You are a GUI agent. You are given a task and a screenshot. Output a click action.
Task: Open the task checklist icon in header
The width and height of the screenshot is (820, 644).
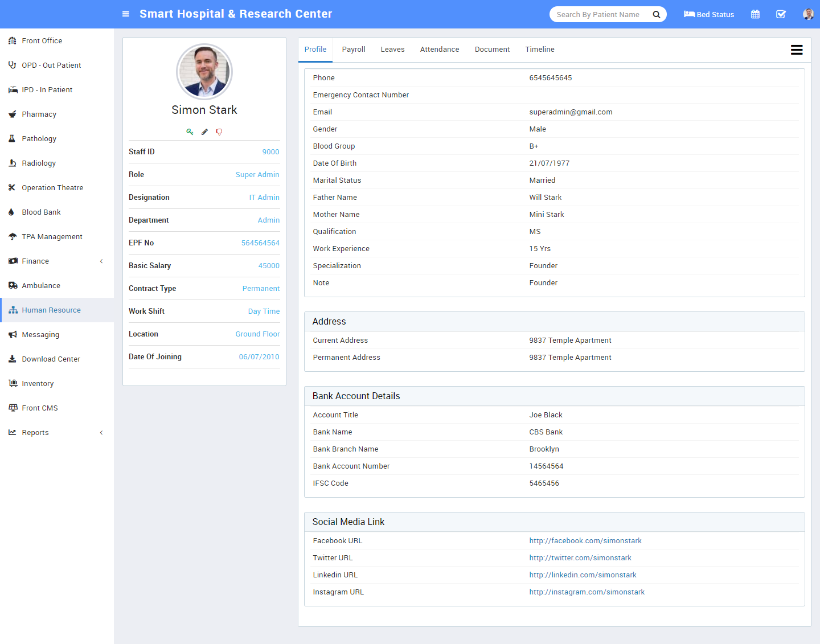coord(781,14)
